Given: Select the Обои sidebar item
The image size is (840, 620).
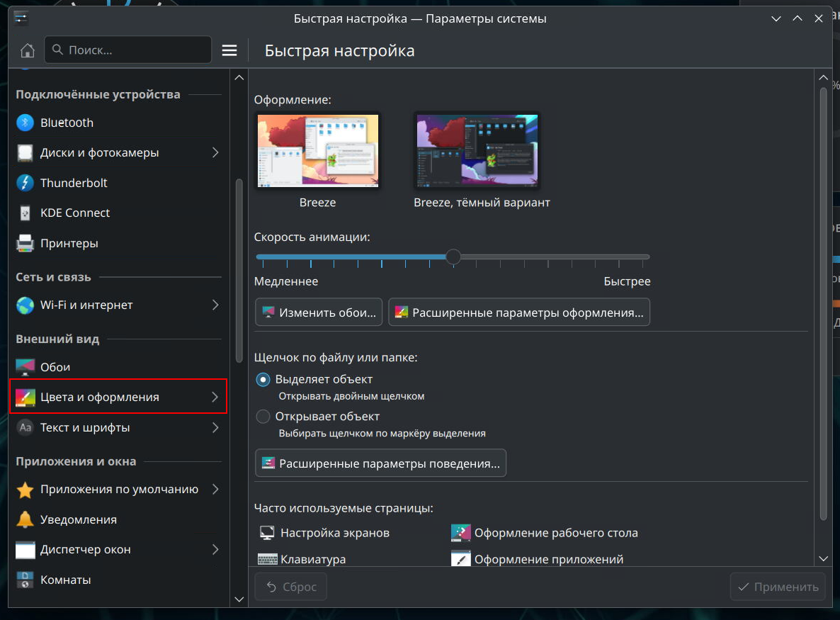Looking at the screenshot, I should tap(55, 367).
